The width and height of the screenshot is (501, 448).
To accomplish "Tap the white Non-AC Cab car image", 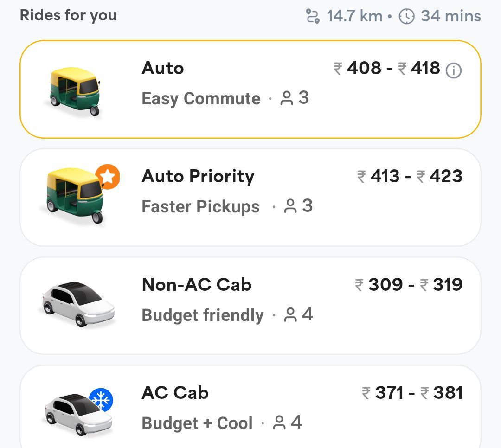I will point(77,304).
